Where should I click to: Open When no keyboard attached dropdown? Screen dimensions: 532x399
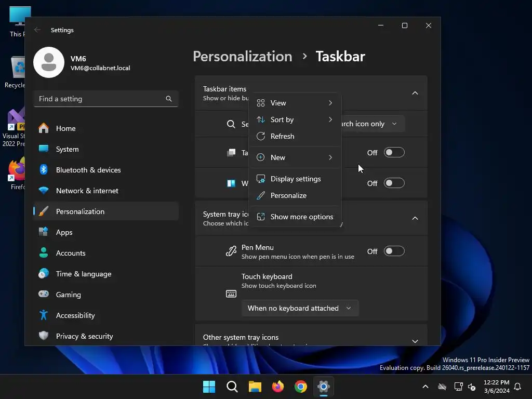coord(300,308)
